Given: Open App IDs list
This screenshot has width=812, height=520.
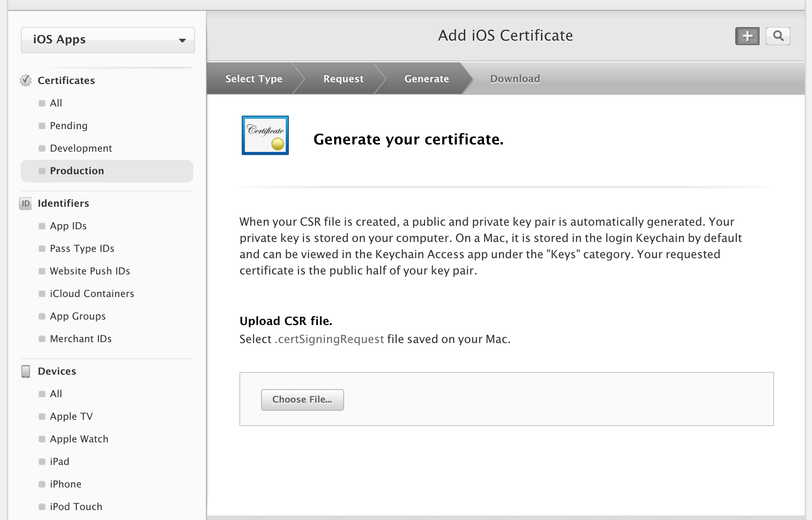Looking at the screenshot, I should [x=68, y=226].
